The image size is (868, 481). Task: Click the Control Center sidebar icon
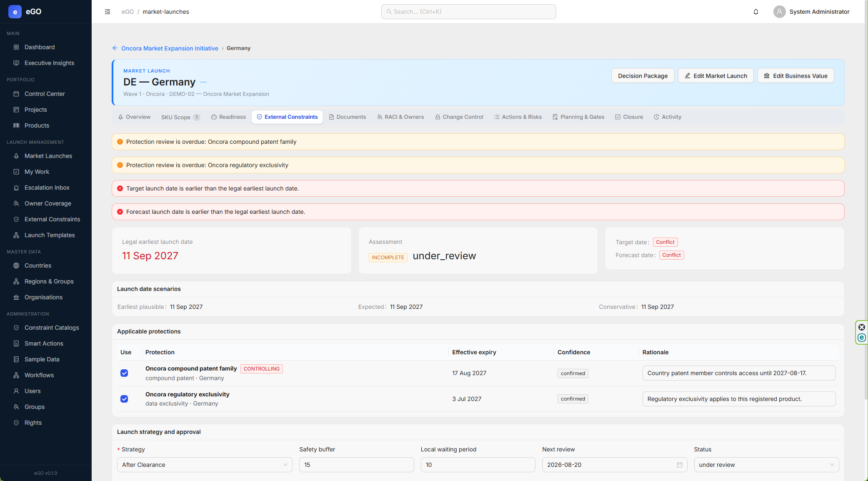16,94
